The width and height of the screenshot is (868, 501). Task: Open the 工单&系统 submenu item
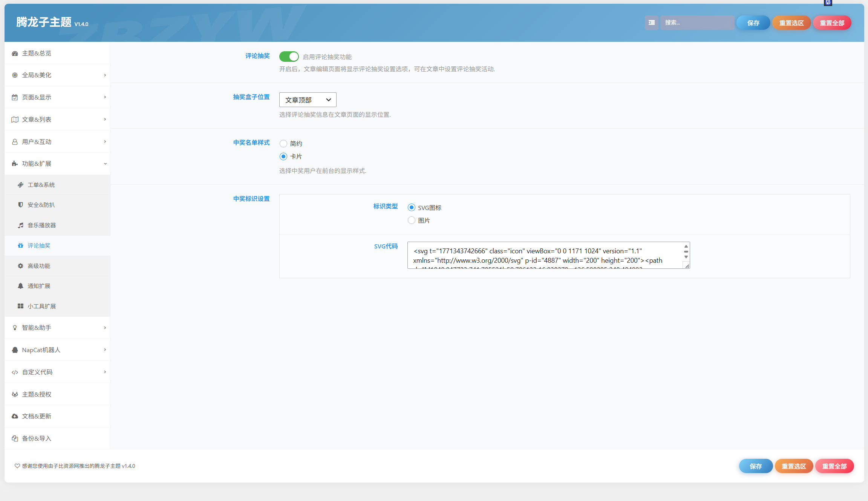point(57,185)
